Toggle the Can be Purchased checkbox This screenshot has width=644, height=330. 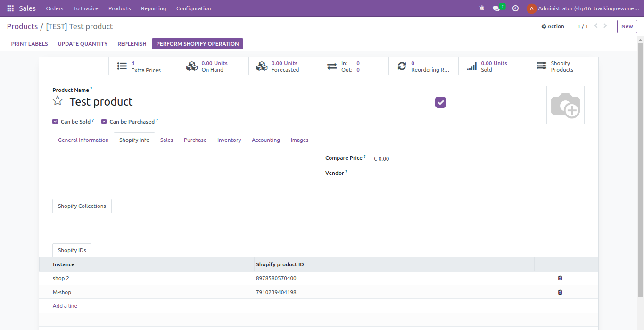pos(104,122)
